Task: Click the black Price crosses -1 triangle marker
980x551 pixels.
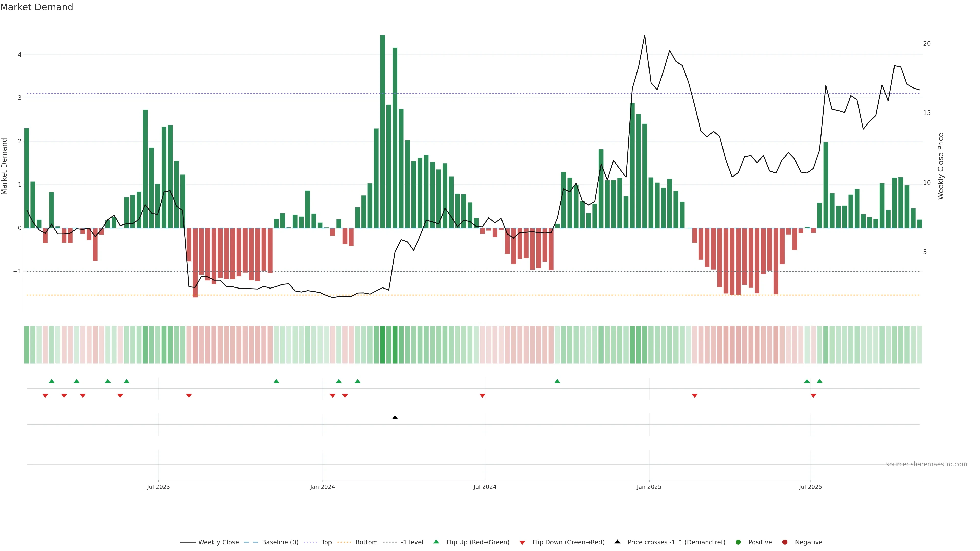Action: tap(395, 418)
